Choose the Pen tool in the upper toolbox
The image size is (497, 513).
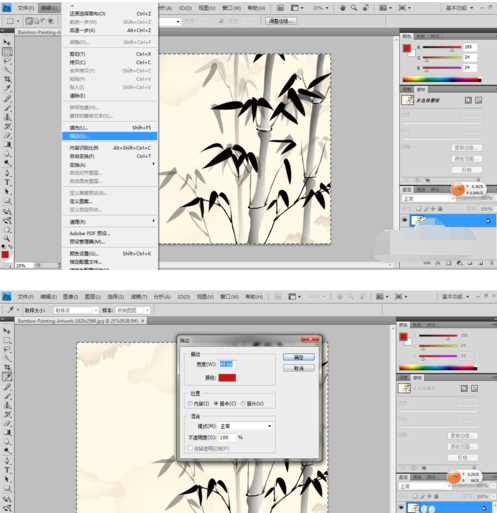point(7,173)
